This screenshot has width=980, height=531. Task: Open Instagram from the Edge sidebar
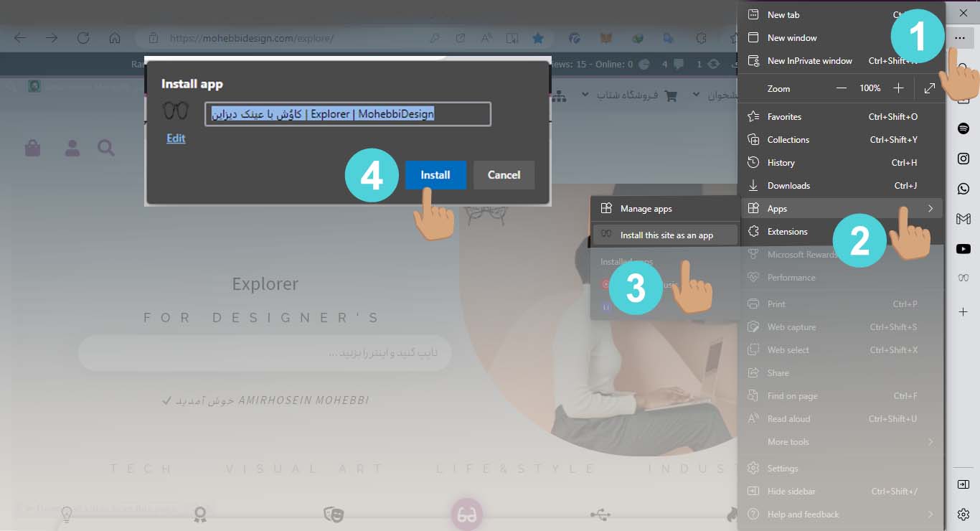coord(963,159)
